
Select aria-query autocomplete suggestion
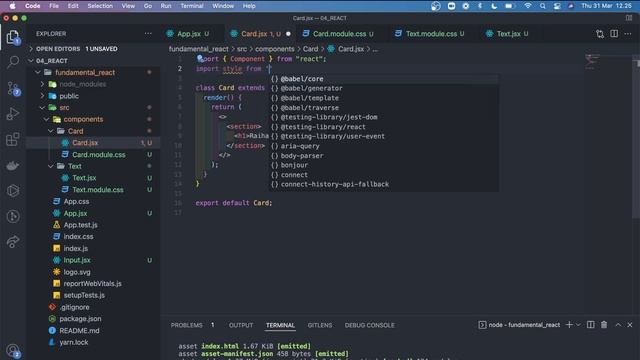(384, 146)
